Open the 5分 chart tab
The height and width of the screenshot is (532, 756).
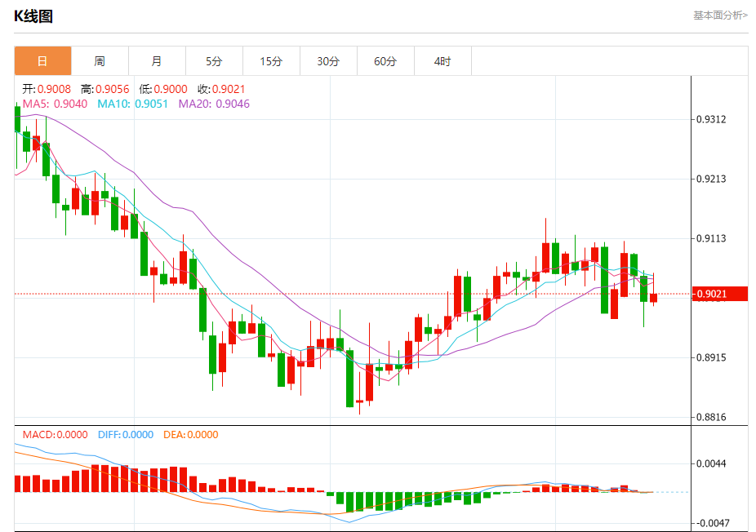tap(214, 61)
